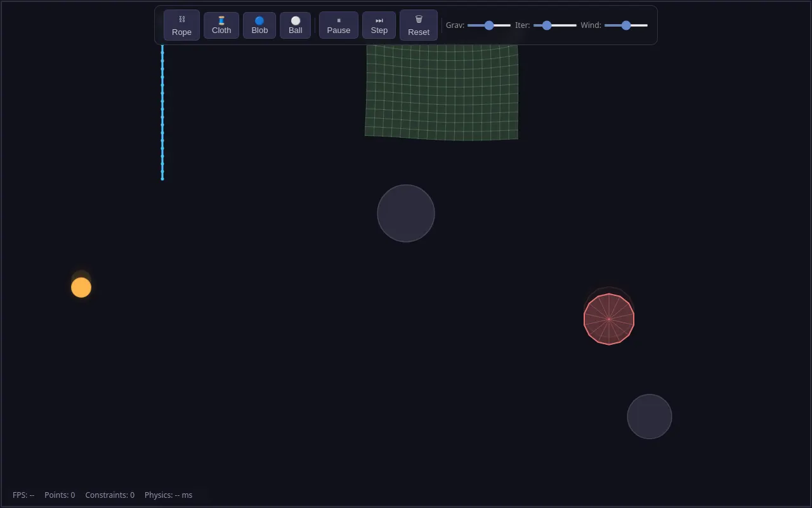
Task: Pause the physics simulation
Action: click(x=339, y=25)
